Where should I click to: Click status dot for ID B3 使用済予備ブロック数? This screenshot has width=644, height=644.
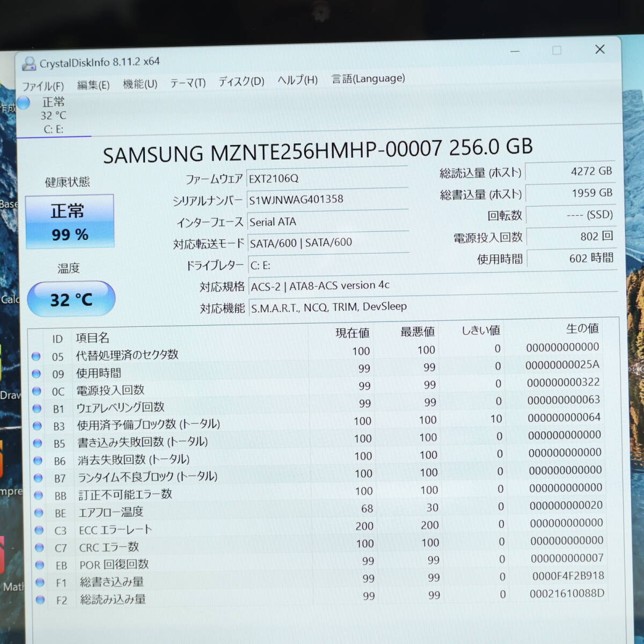pyautogui.click(x=37, y=426)
